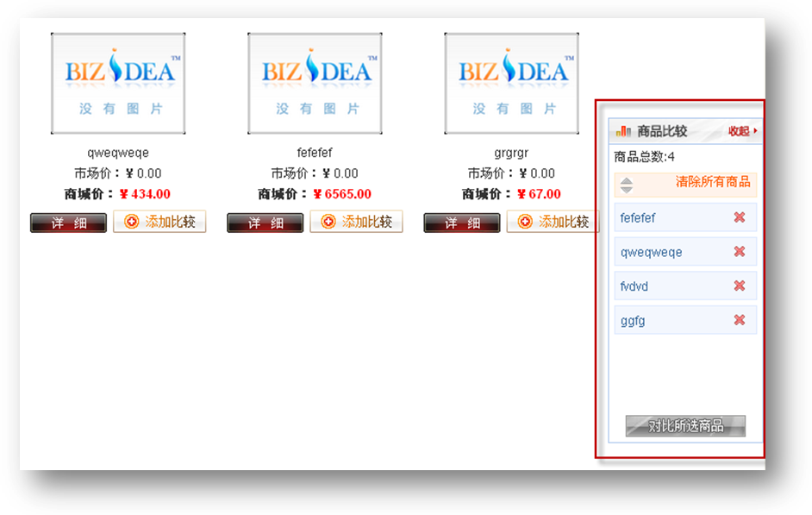Remove qweqweqe from comparison with red X
This screenshot has height=515, width=812.
tap(740, 251)
